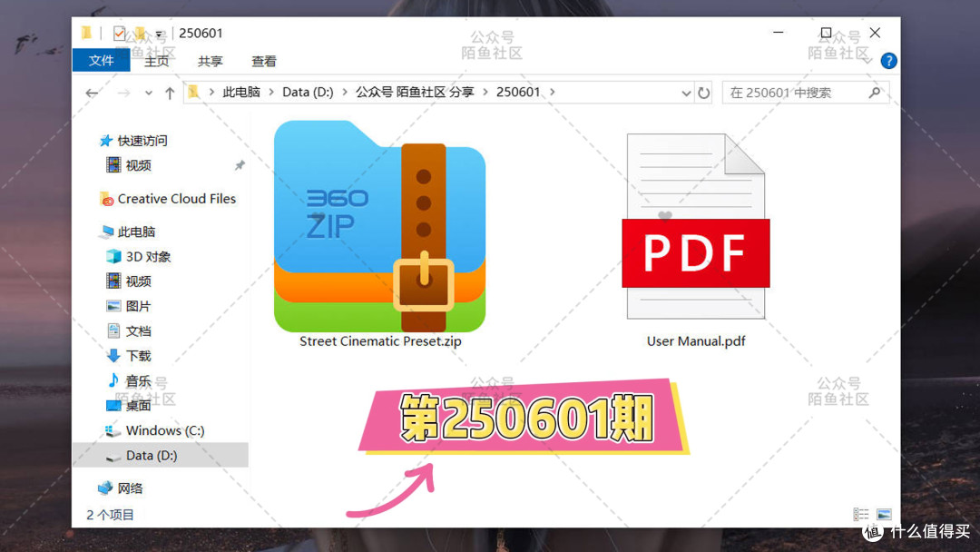Click the 音乐 music note icon
Viewport: 980px width, 552px height.
click(113, 380)
